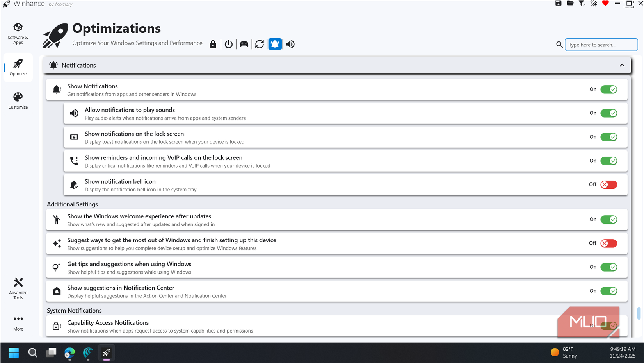Disable the Show Notifications toggle

[609, 89]
